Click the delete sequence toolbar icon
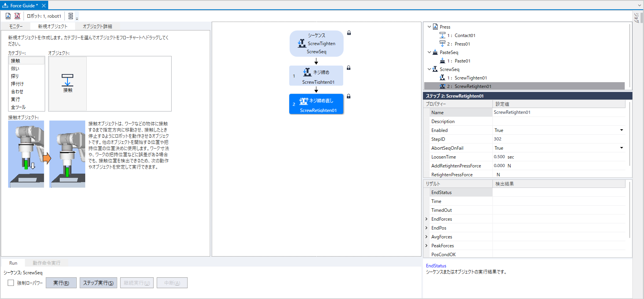The image size is (644, 299). pos(17,16)
